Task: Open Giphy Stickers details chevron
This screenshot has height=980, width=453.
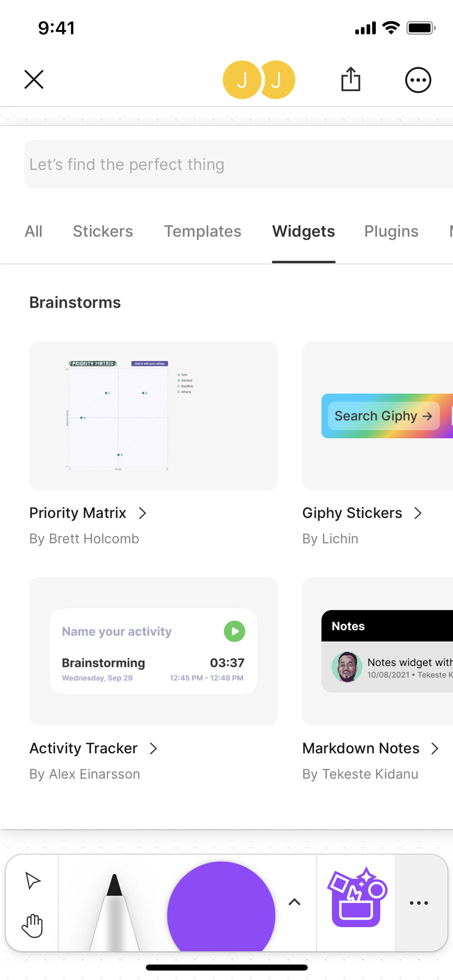Action: [x=418, y=513]
